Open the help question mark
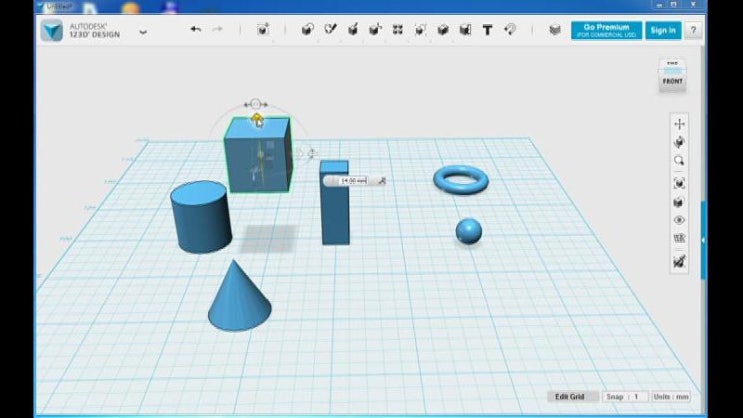Image resolution: width=743 pixels, height=418 pixels. coord(693,30)
